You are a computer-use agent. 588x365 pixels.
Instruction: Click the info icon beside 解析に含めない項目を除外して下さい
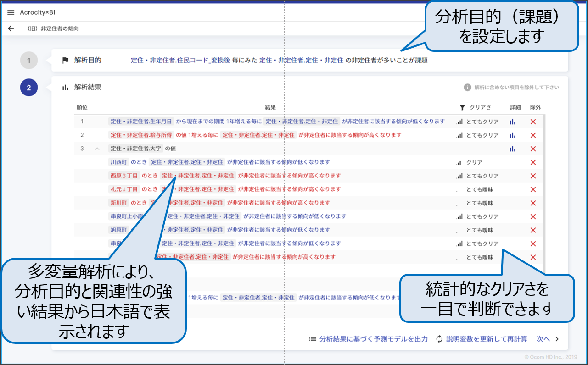coord(467,87)
